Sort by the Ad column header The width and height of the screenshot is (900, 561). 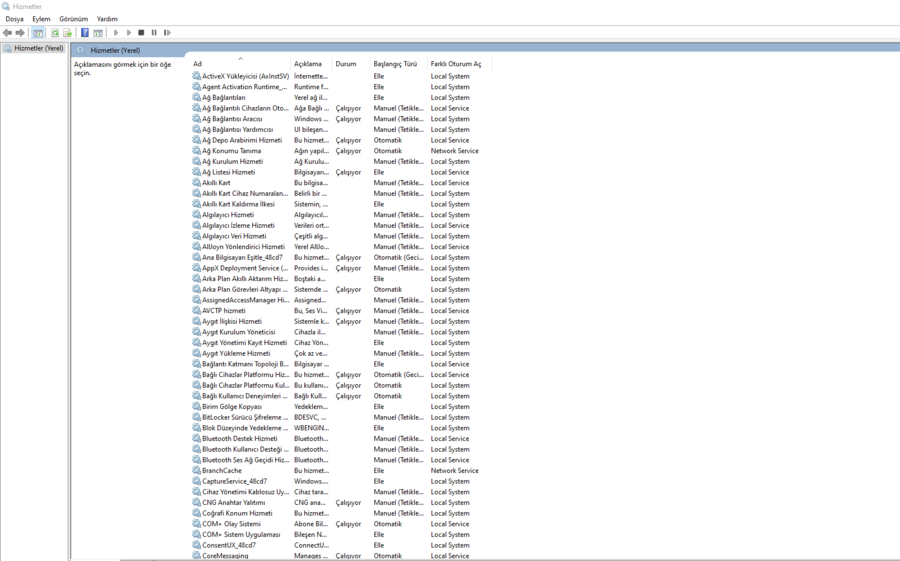pos(240,64)
